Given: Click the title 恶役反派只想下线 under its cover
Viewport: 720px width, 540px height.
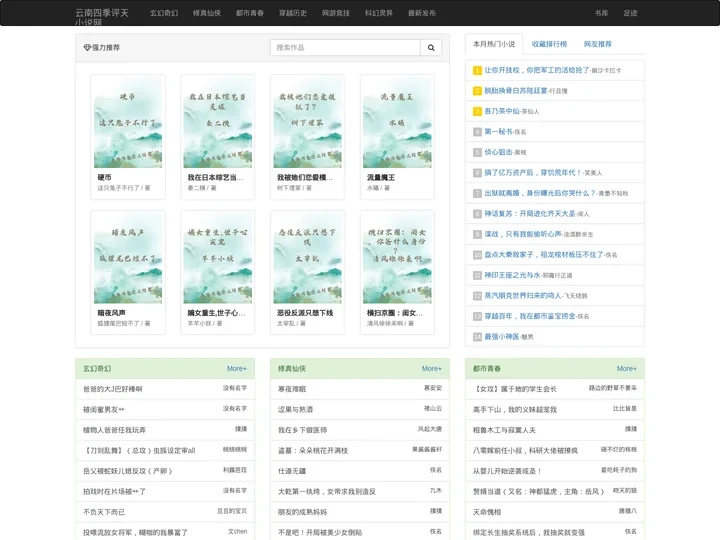Looking at the screenshot, I should (x=305, y=313).
